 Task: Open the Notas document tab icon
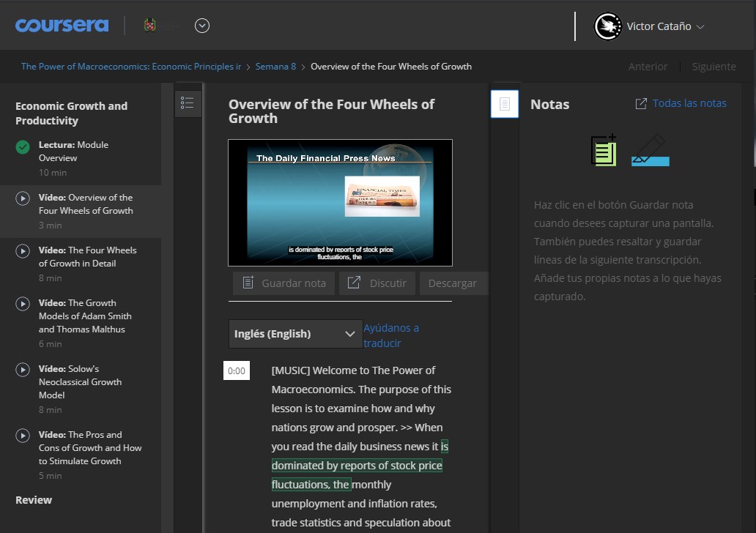(x=504, y=103)
